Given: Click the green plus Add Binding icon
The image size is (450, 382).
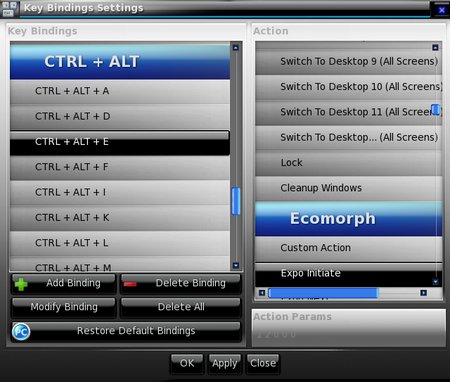Looking at the screenshot, I should point(21,284).
